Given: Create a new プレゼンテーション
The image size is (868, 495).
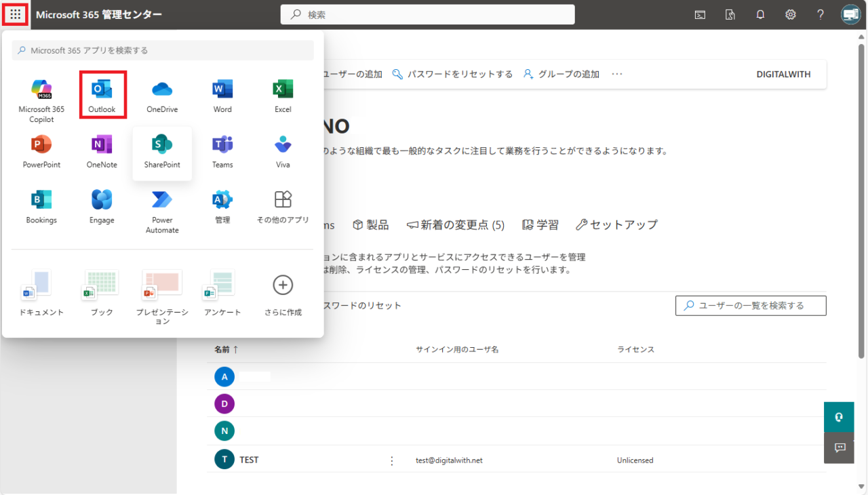Looking at the screenshot, I should (162, 297).
